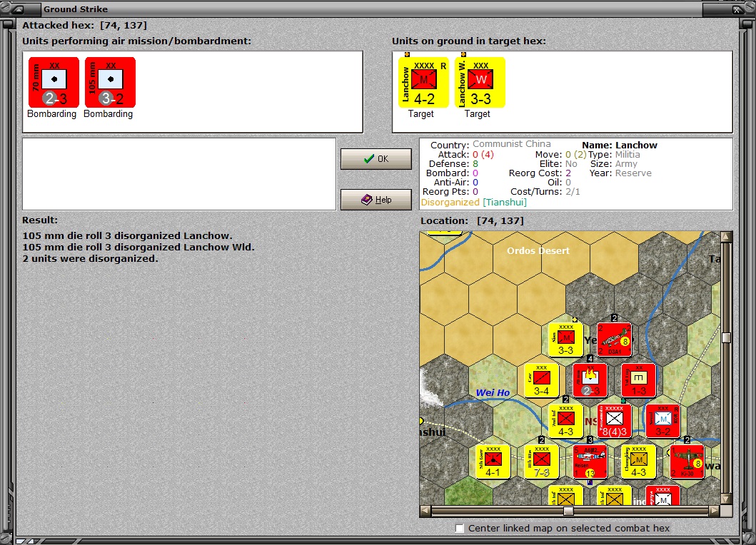
Task: Click the 'Disorganized [Tianshui]' status text
Action: [x=473, y=203]
